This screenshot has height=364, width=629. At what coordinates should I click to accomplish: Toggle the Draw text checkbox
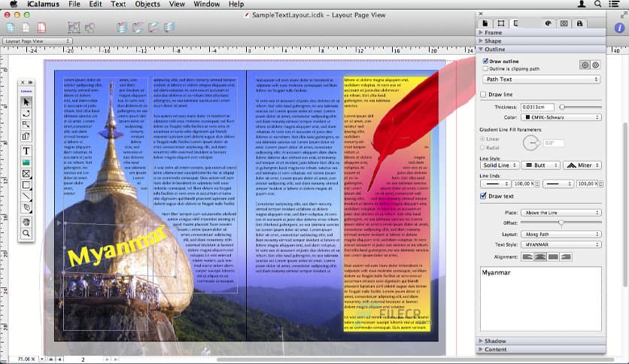(x=484, y=196)
